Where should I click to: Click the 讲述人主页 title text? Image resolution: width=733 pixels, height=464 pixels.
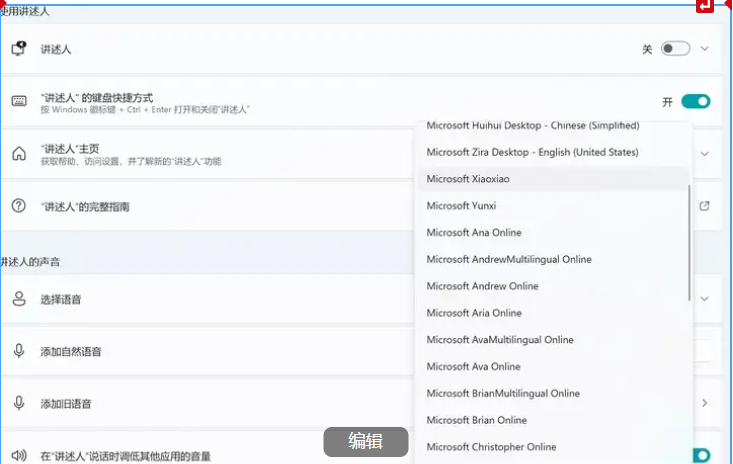click(x=70, y=149)
